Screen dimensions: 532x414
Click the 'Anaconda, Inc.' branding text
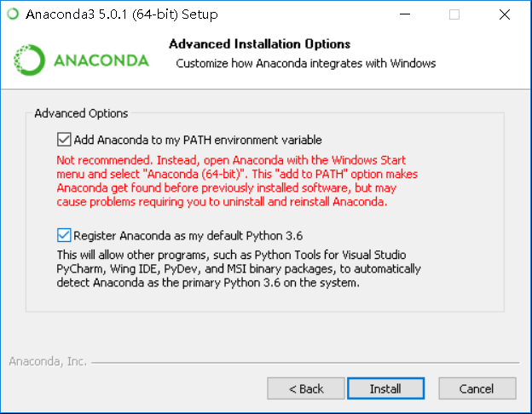[x=48, y=361]
